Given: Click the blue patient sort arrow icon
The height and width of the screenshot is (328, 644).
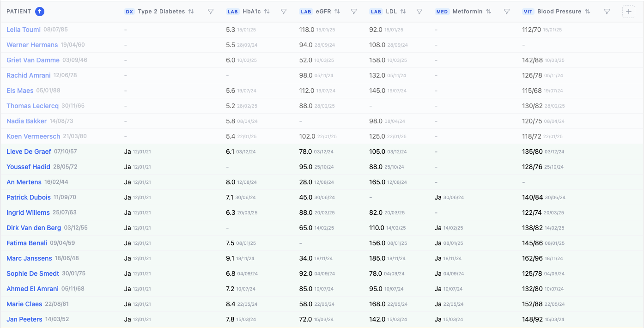Looking at the screenshot, I should pos(40,12).
